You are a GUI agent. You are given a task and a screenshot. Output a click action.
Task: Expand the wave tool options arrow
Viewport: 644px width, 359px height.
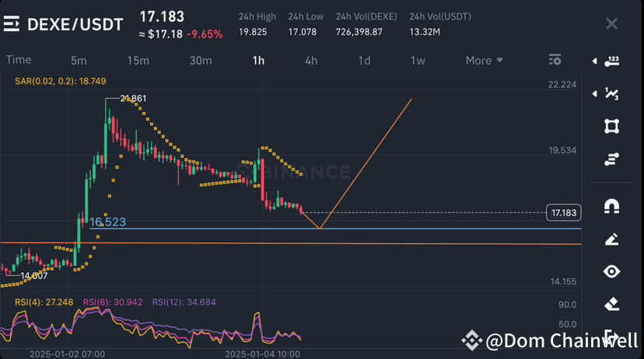594,94
